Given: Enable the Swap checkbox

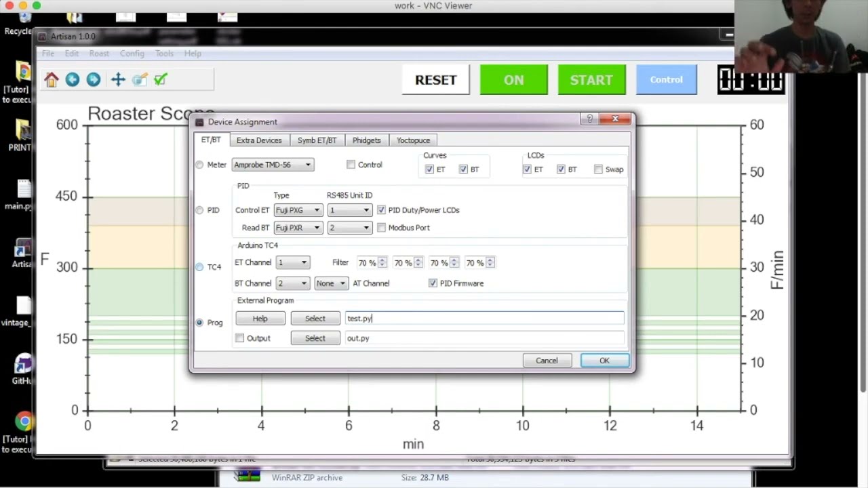Looking at the screenshot, I should 598,169.
